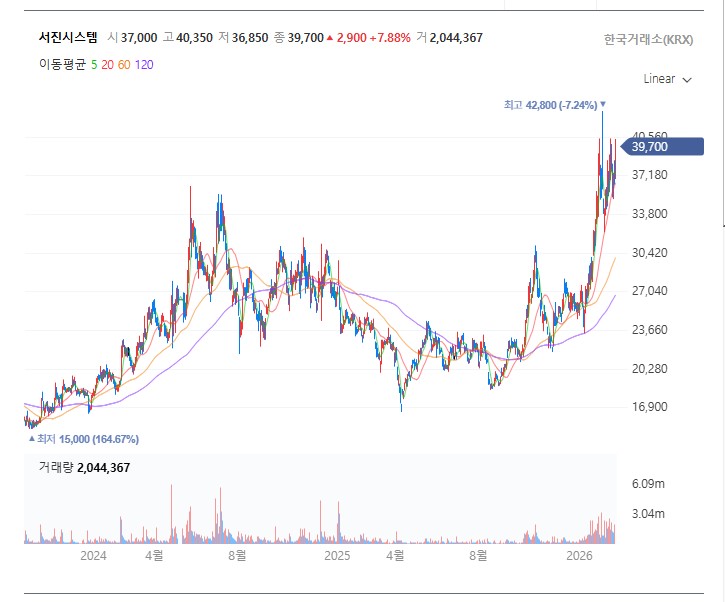725x602 pixels.
Task: Click the first 4월 label after 2024
Action: [x=154, y=556]
